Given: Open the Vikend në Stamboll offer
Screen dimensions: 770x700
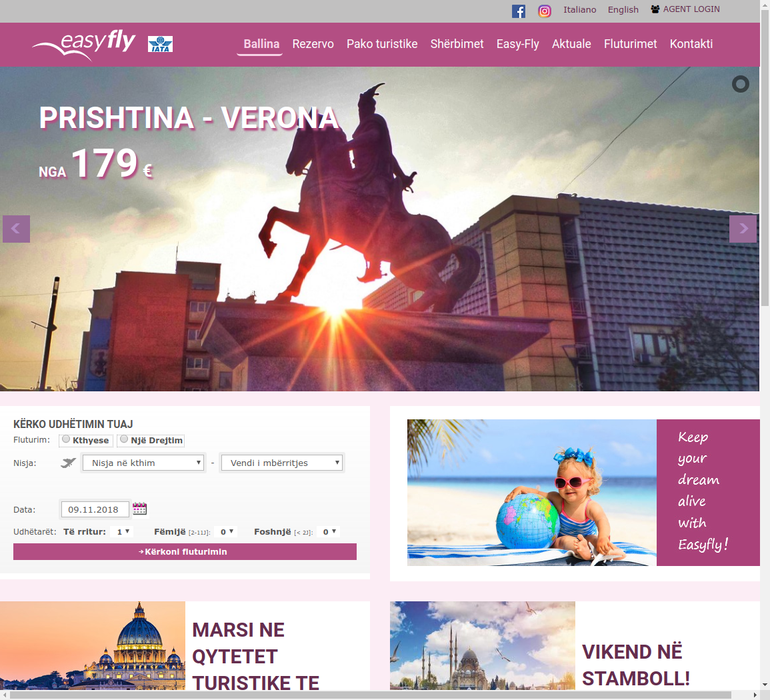Looking at the screenshot, I should 636,665.
